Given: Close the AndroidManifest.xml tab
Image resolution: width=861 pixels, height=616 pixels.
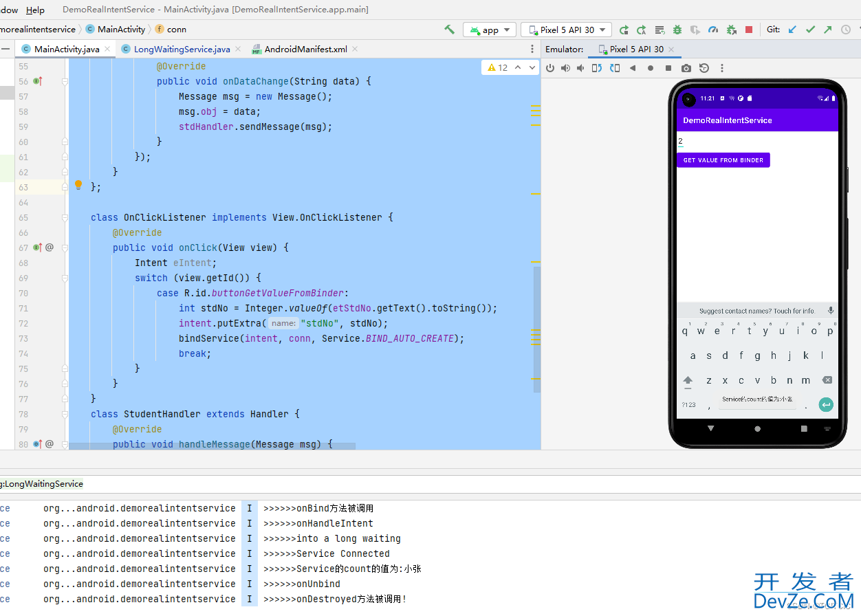Looking at the screenshot, I should 355,49.
